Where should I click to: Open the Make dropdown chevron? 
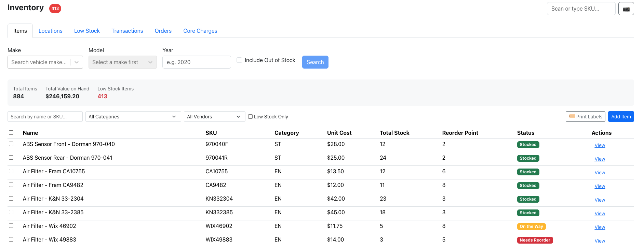tap(77, 62)
